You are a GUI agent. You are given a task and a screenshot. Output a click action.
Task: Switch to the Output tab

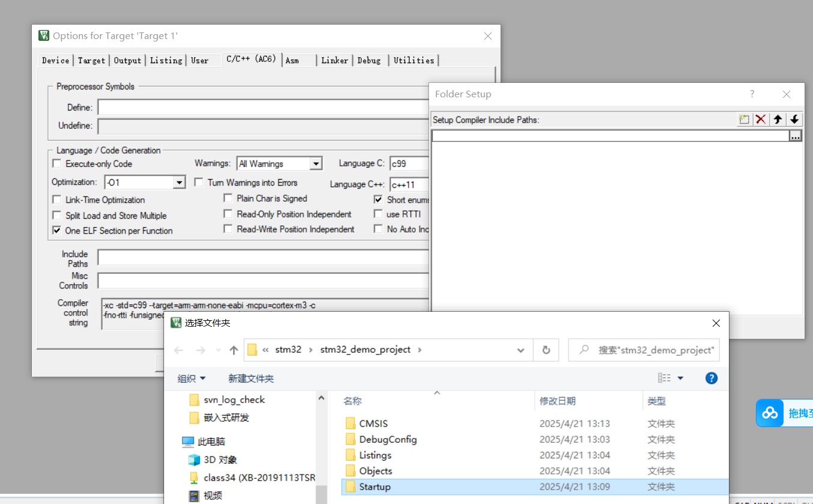(x=127, y=60)
